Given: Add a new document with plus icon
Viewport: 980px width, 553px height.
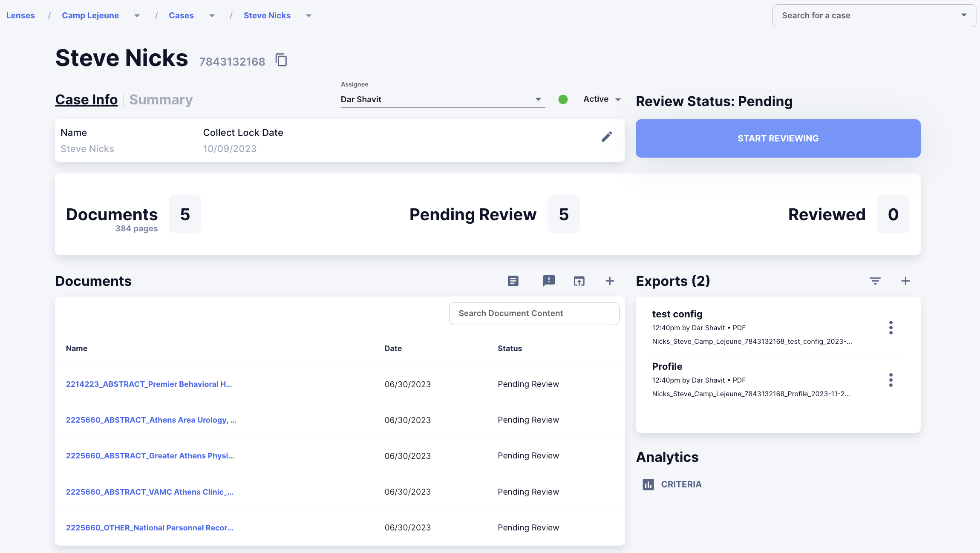Looking at the screenshot, I should pyautogui.click(x=610, y=281).
